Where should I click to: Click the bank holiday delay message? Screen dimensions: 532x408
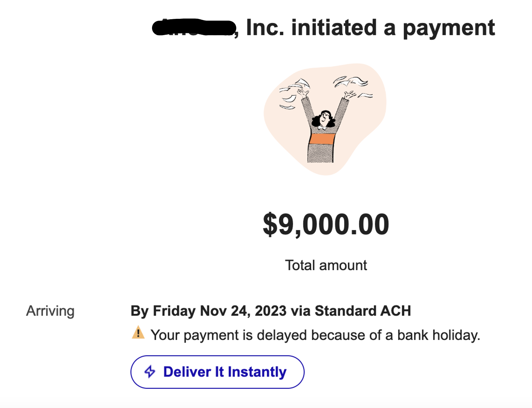coord(315,335)
